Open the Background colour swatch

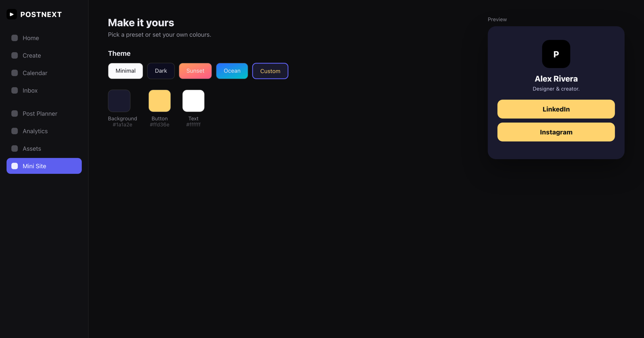[x=119, y=101]
